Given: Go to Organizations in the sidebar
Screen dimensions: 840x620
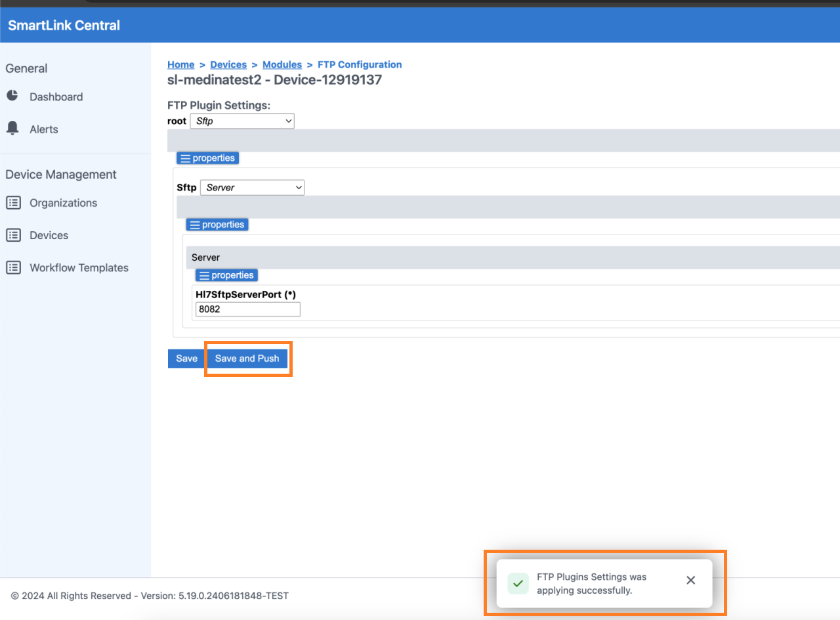Looking at the screenshot, I should click(x=63, y=203).
